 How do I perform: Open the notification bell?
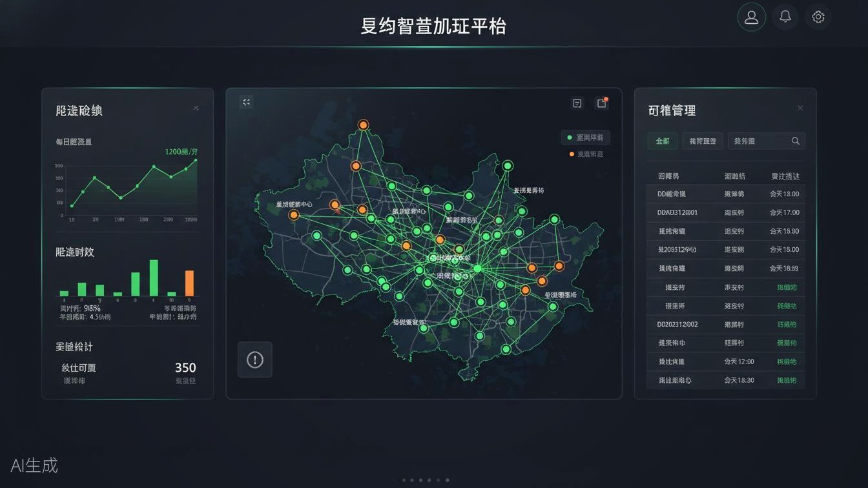pos(785,17)
